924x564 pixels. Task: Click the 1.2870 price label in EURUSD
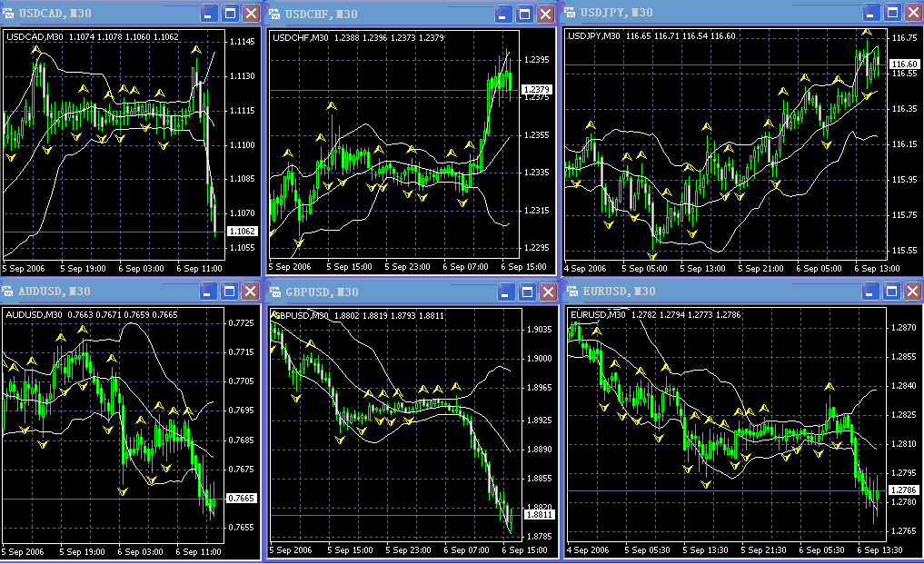[x=903, y=327]
